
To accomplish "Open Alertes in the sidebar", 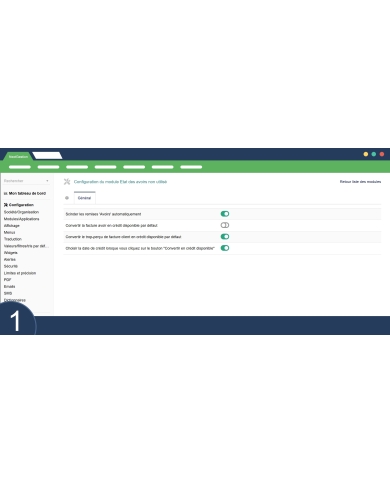I will pos(10,259).
